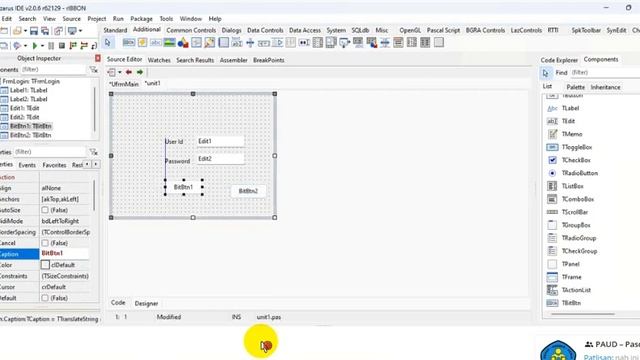Click the BitBtn1 button on the form
640x360 pixels.
[x=184, y=187]
